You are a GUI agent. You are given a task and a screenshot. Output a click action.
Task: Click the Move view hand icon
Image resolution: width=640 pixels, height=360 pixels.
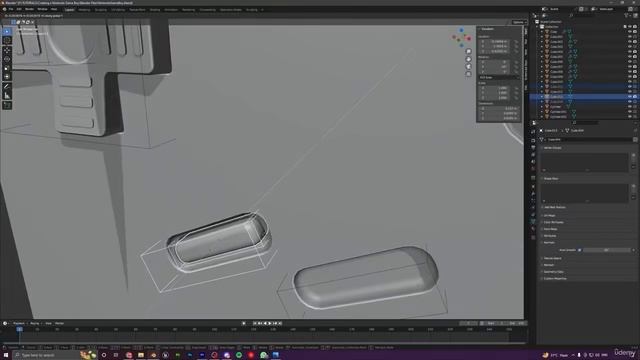click(469, 59)
